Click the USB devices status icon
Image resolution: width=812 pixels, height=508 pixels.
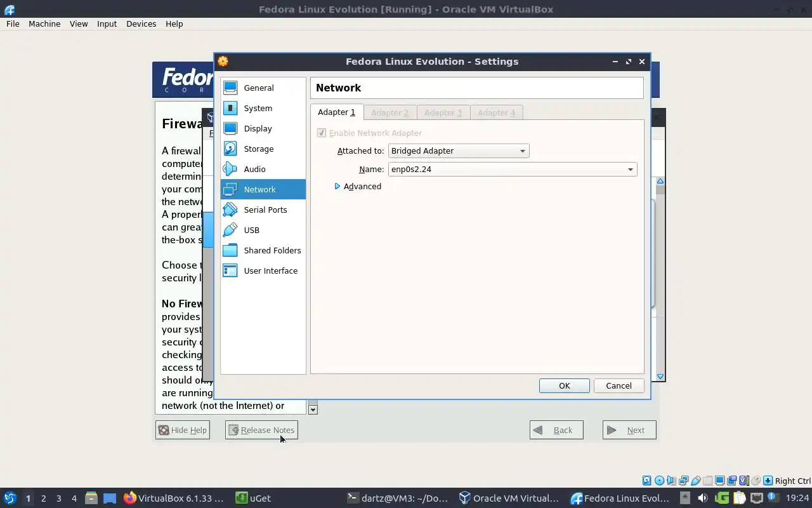(696, 481)
